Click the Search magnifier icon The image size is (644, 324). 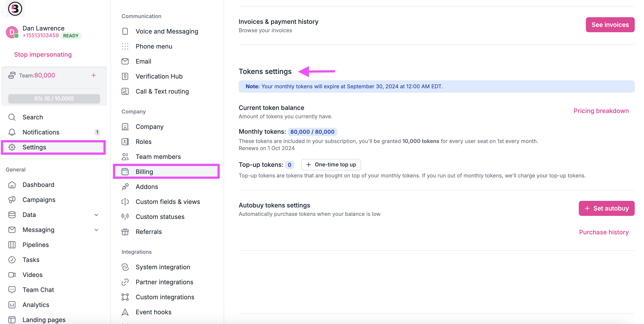[12, 117]
